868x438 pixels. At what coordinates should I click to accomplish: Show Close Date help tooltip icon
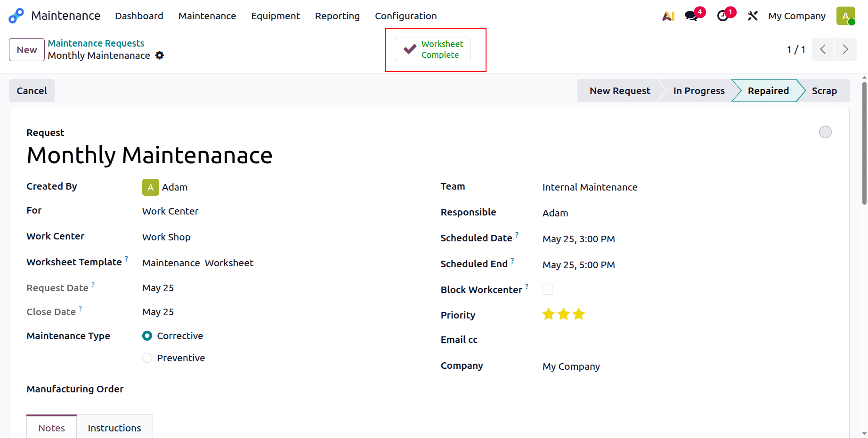pyautogui.click(x=81, y=308)
